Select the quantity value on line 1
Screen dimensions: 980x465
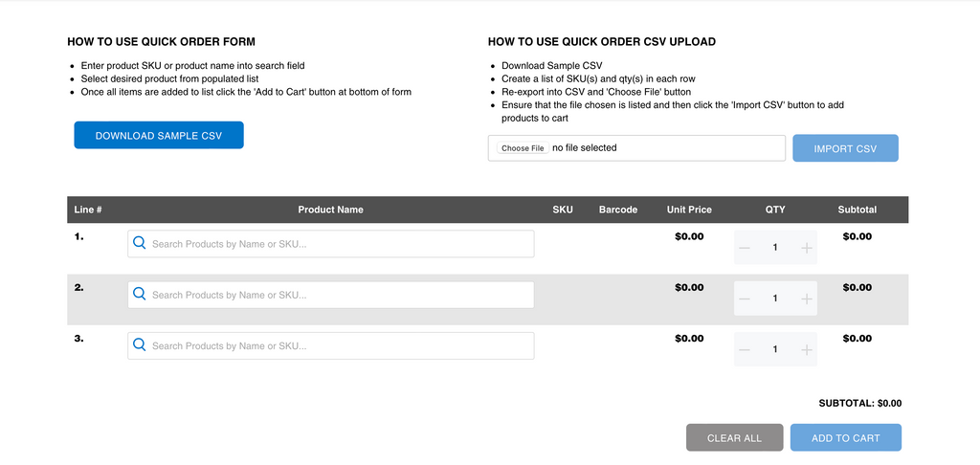(775, 248)
